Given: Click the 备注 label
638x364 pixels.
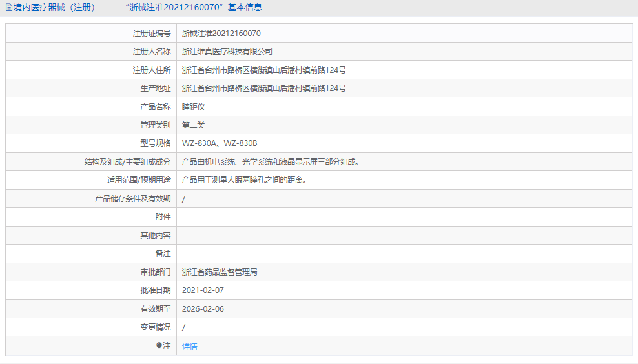Looking at the screenshot, I should pos(163,254).
